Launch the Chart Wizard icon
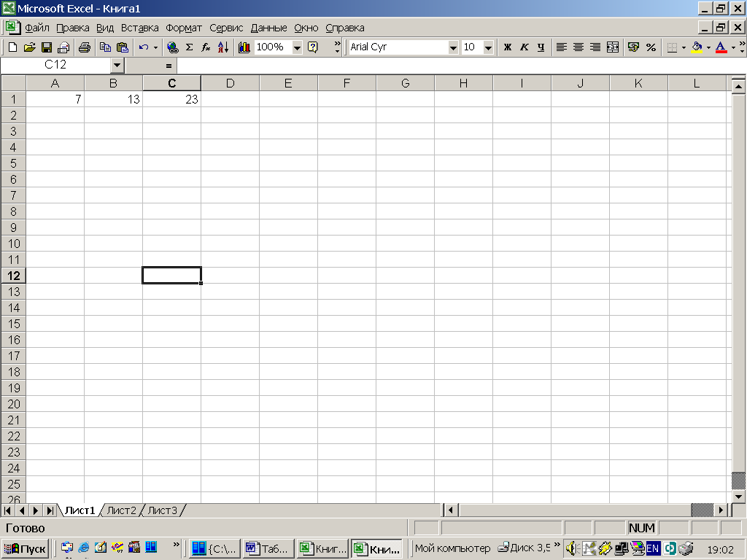 [x=244, y=47]
